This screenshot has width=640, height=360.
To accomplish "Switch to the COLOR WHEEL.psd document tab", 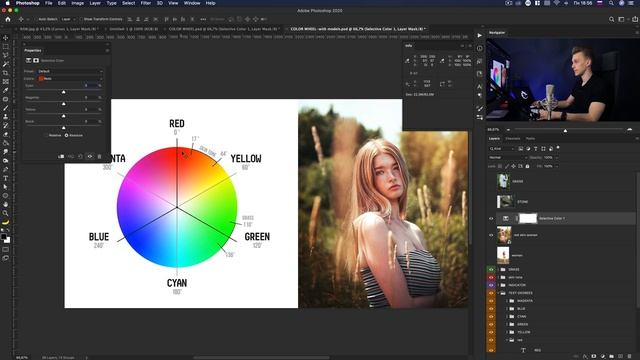I will tap(224, 29).
